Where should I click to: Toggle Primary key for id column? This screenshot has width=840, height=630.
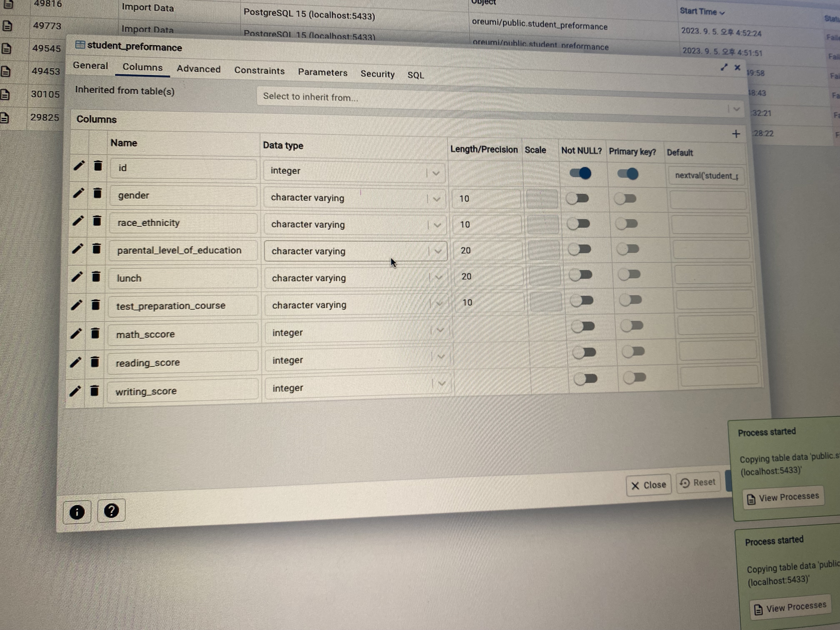pos(628,174)
